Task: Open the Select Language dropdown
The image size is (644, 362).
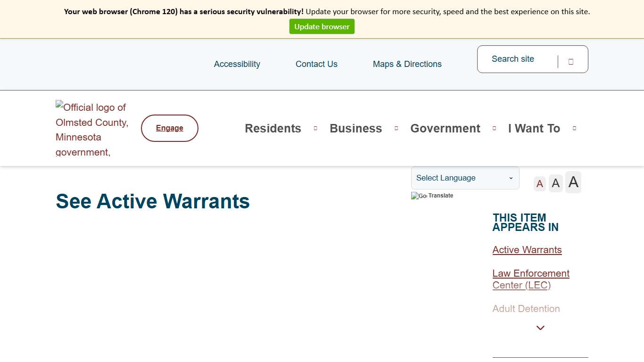Action: pos(464,178)
